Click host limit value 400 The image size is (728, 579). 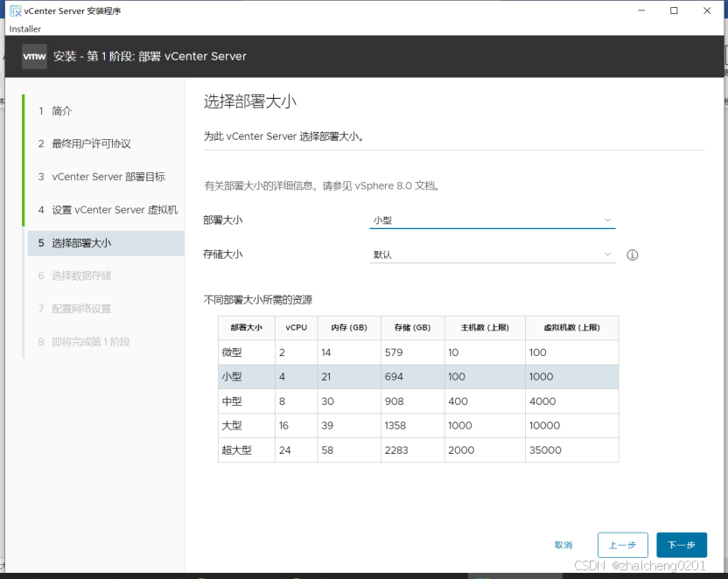(x=458, y=401)
